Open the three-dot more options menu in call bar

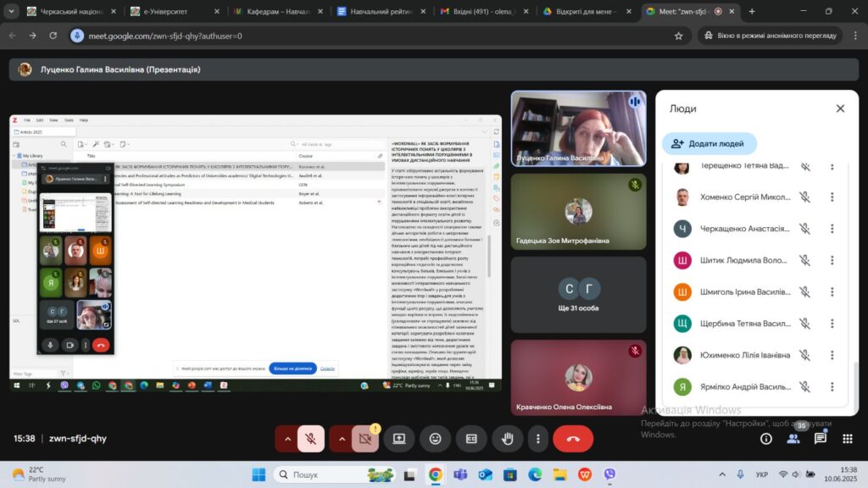click(x=537, y=439)
